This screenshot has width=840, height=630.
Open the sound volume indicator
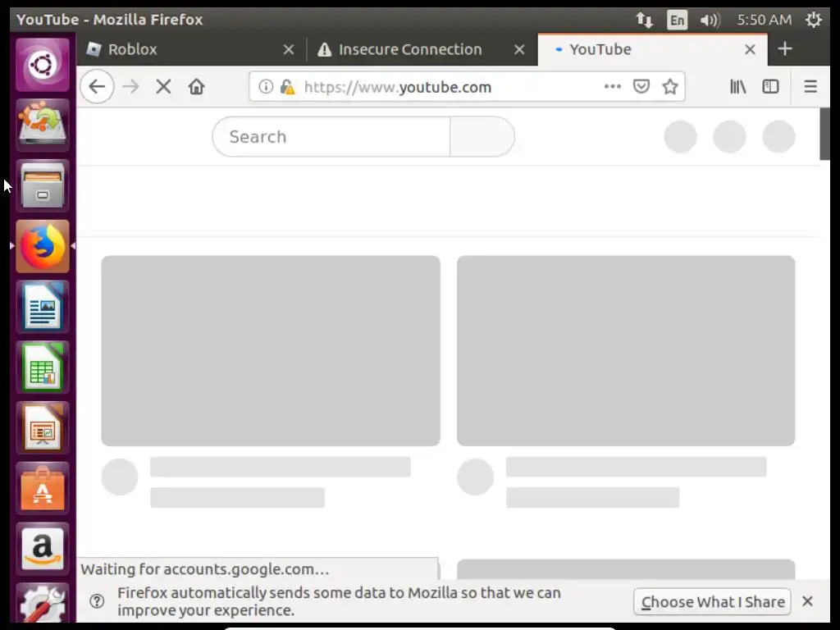click(710, 20)
